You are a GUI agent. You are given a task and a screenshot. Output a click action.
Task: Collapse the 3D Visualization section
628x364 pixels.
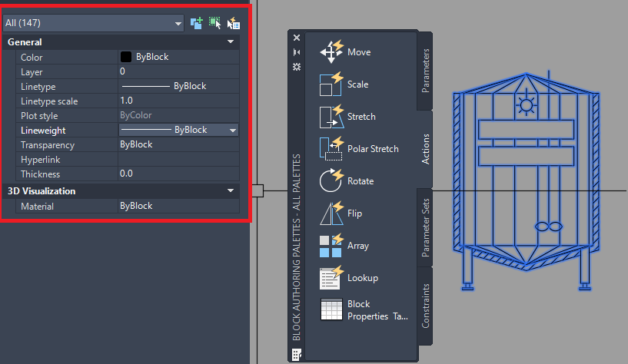tap(231, 190)
